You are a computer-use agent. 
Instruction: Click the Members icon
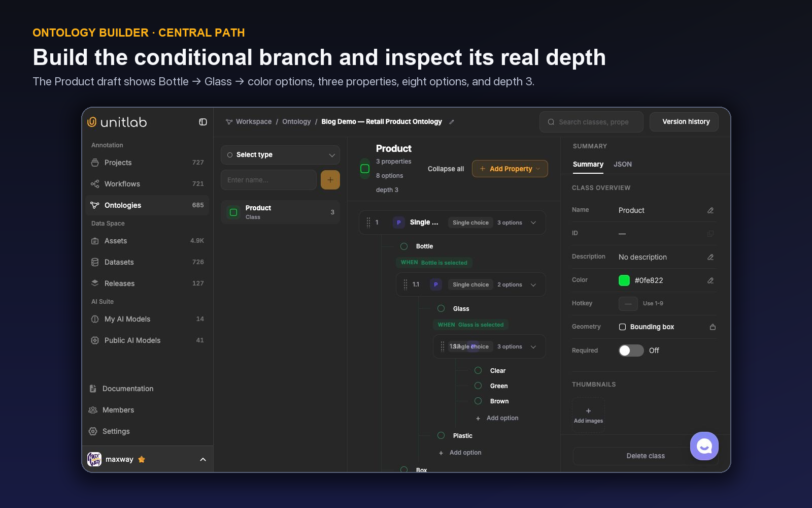point(93,410)
